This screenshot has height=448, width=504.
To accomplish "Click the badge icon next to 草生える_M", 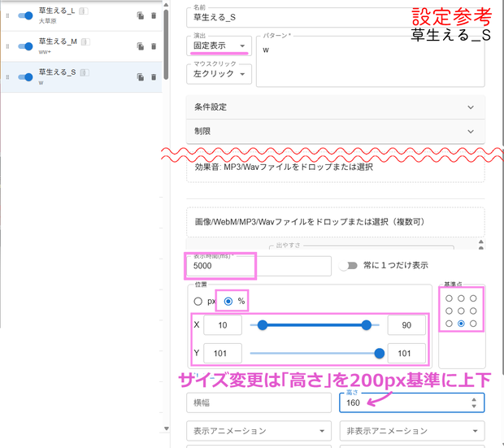I will pyautogui.click(x=85, y=41).
